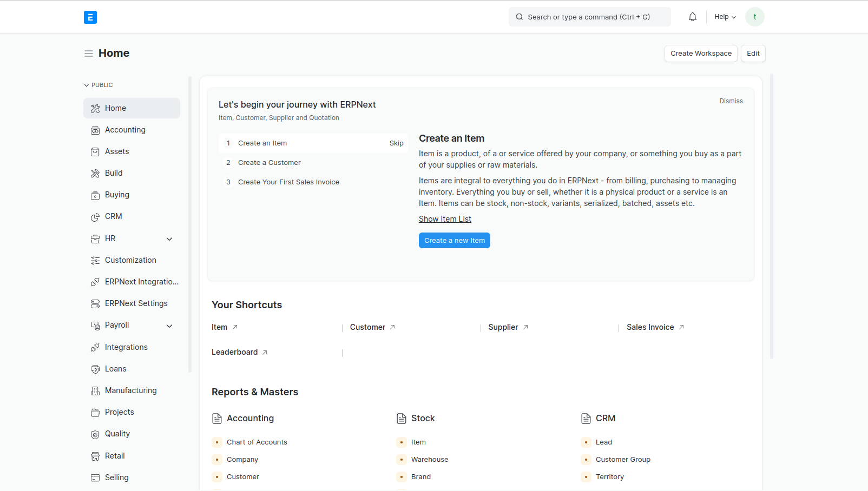The image size is (868, 491).
Task: Expand the Payroll sidebar chevron
Action: tap(169, 326)
